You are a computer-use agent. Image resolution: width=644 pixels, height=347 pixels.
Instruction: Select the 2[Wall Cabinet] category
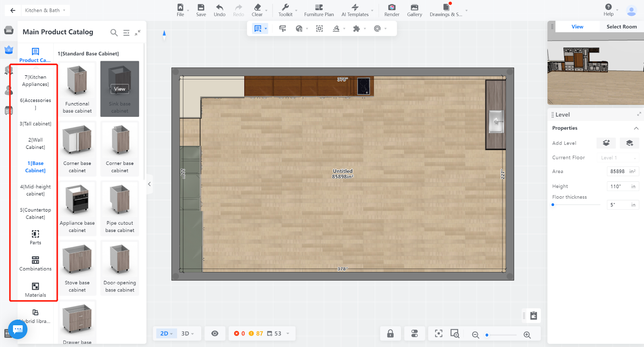click(x=35, y=143)
